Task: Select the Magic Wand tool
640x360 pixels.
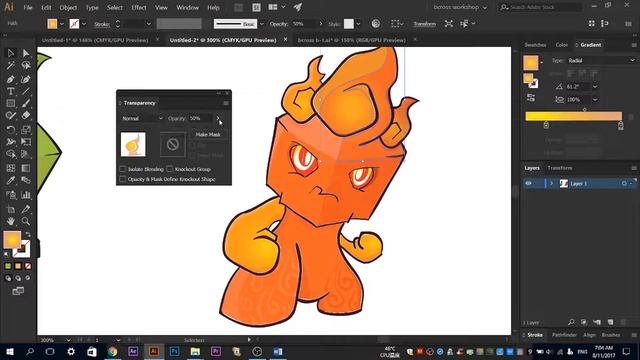Action: [11, 65]
